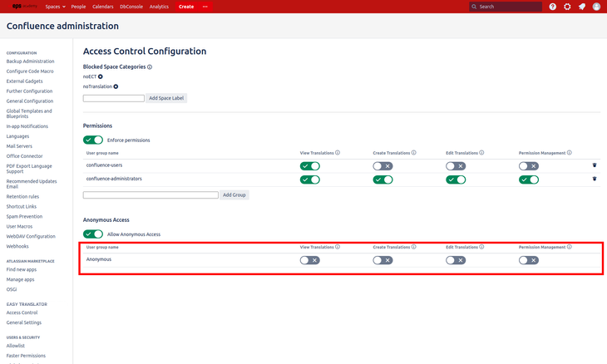Open the Analytics menu item
Screen dimensions: 607x364
[x=158, y=7]
